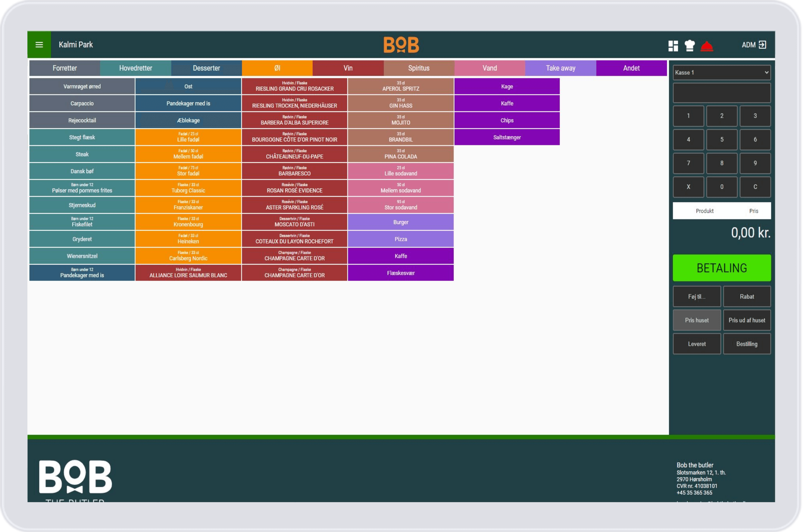Add Flæskesvær snack

(401, 273)
